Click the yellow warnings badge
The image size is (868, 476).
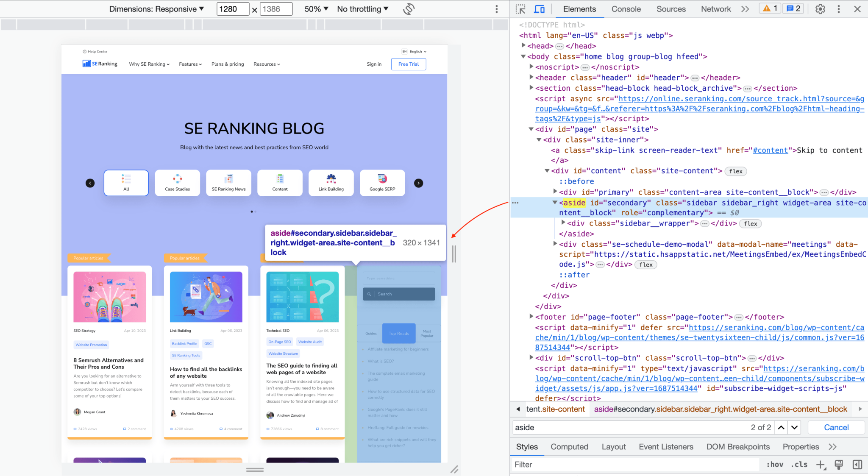pyautogui.click(x=769, y=8)
